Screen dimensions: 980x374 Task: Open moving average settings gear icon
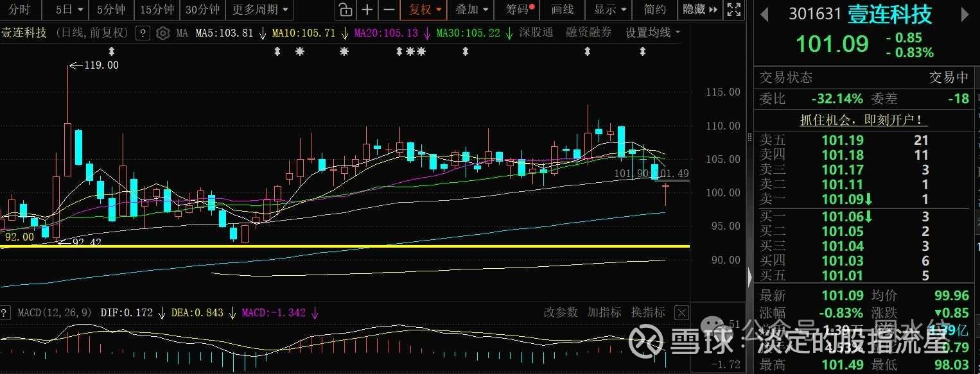[162, 33]
